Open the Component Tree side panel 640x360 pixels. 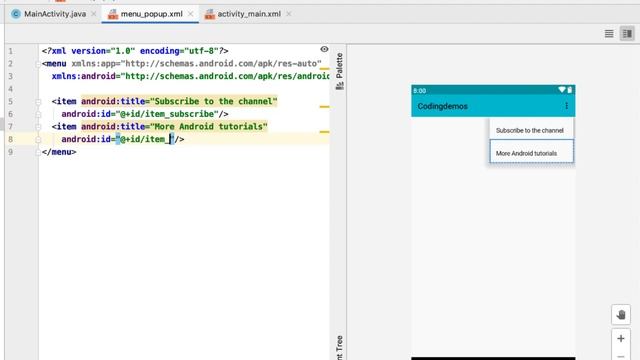tap(340, 347)
